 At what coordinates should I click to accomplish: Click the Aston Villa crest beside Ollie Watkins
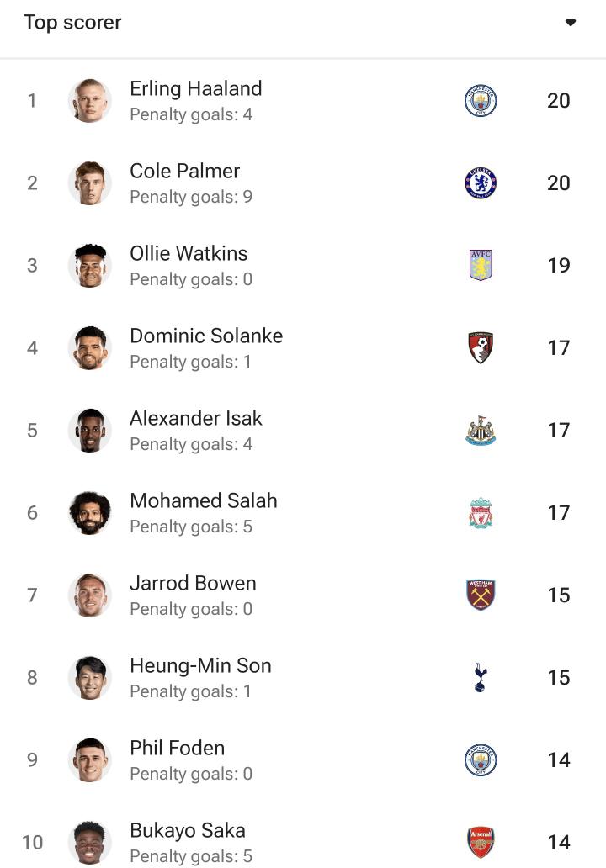(481, 265)
